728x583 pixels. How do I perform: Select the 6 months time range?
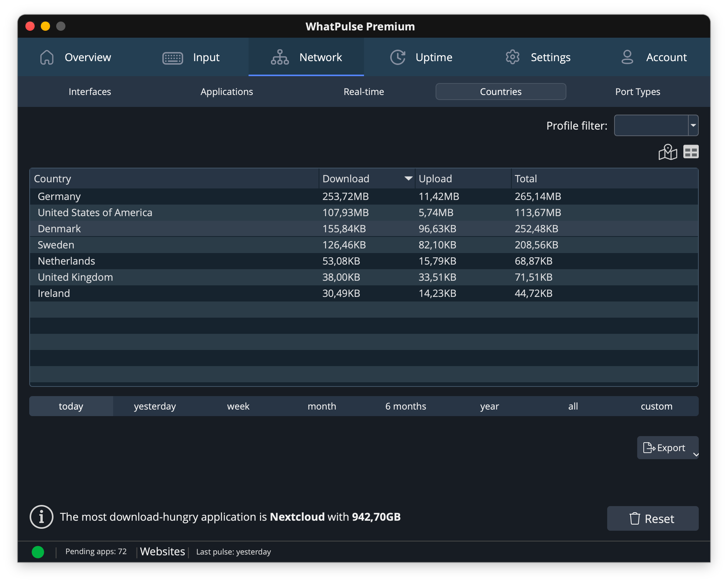pyautogui.click(x=406, y=406)
